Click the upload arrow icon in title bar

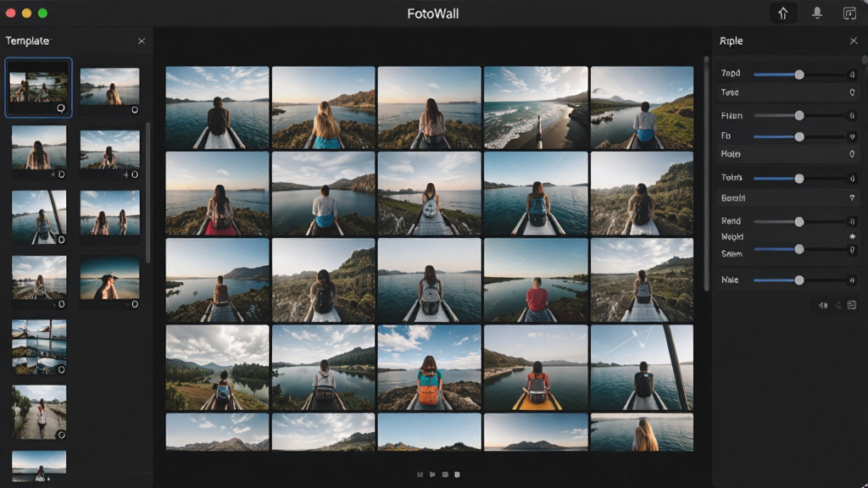pyautogui.click(x=782, y=14)
